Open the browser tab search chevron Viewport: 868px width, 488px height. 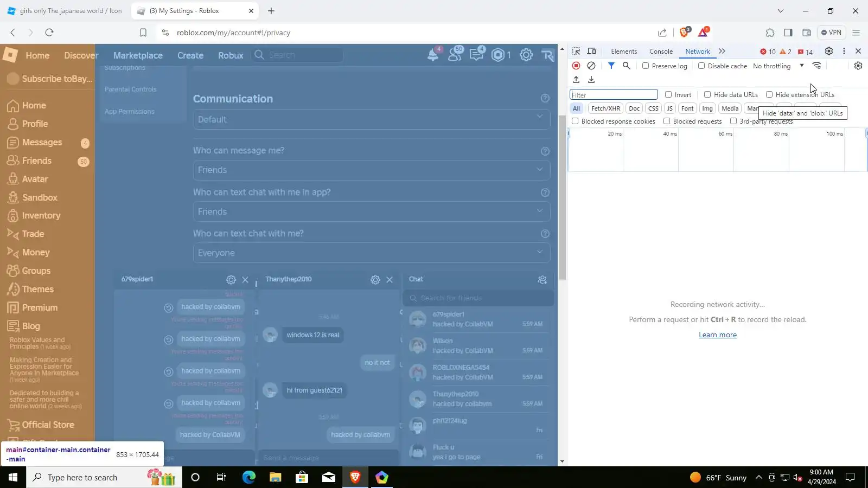[781, 11]
